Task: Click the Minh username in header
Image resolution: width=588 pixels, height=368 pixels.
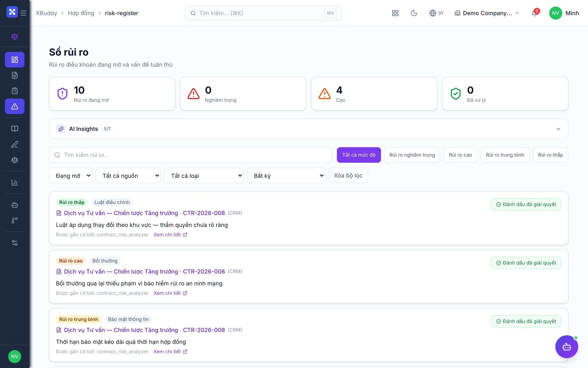Action: (572, 13)
